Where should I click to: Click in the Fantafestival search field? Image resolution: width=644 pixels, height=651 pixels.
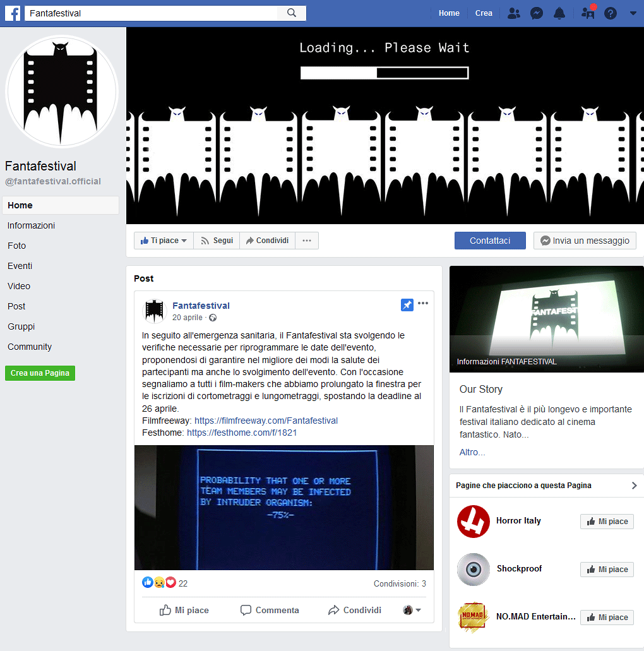151,13
